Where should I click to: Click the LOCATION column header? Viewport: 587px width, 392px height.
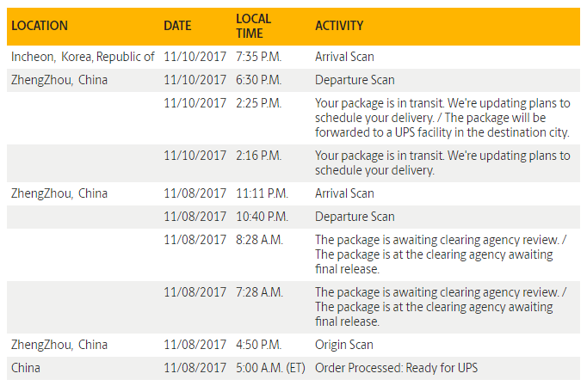point(40,26)
